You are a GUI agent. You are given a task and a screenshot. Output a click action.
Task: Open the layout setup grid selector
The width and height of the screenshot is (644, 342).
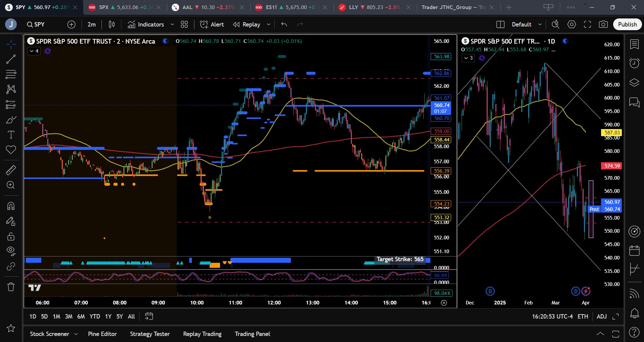[500, 24]
